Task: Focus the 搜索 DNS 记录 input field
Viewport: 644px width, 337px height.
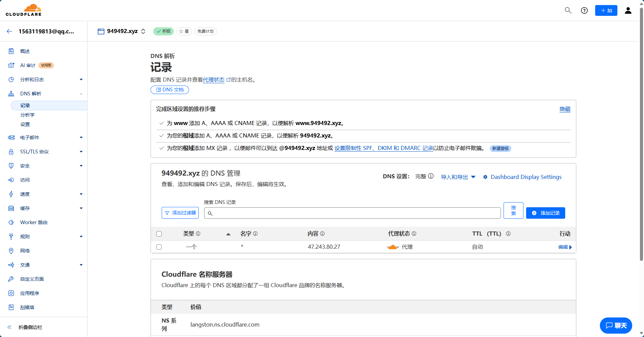Action: (352, 213)
